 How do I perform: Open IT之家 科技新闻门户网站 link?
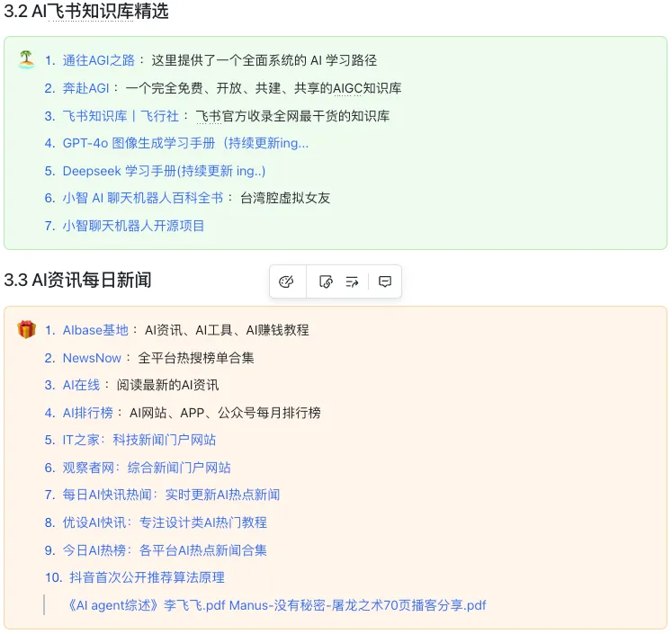(x=139, y=440)
